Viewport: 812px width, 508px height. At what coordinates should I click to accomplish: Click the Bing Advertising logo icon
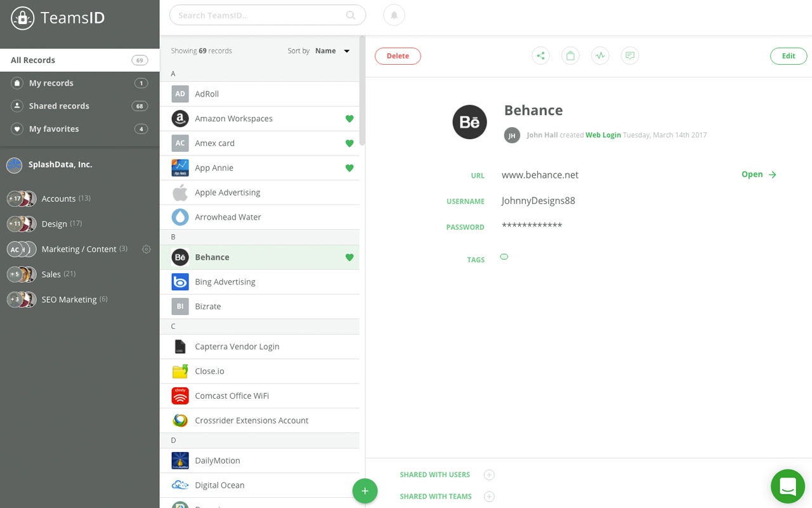pyautogui.click(x=180, y=282)
